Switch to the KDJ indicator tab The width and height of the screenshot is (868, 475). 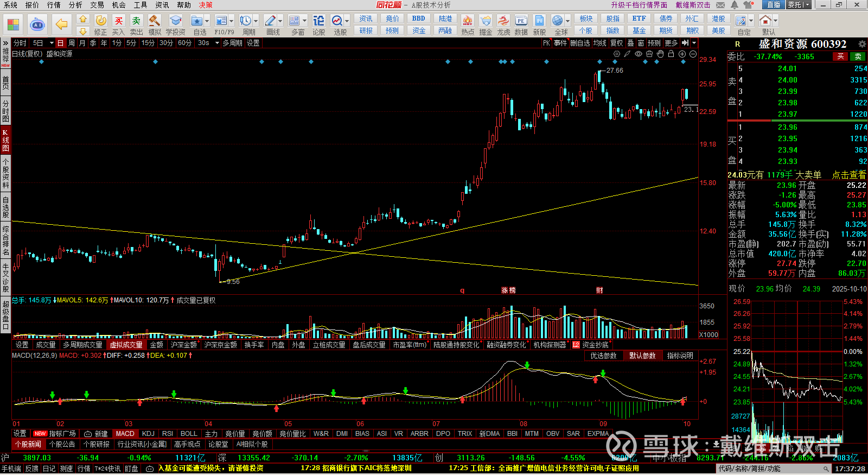(x=148, y=434)
